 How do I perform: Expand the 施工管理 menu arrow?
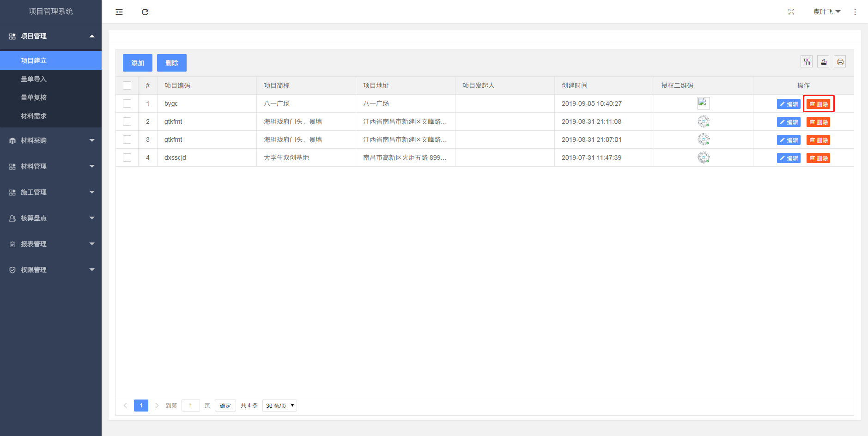(92, 192)
